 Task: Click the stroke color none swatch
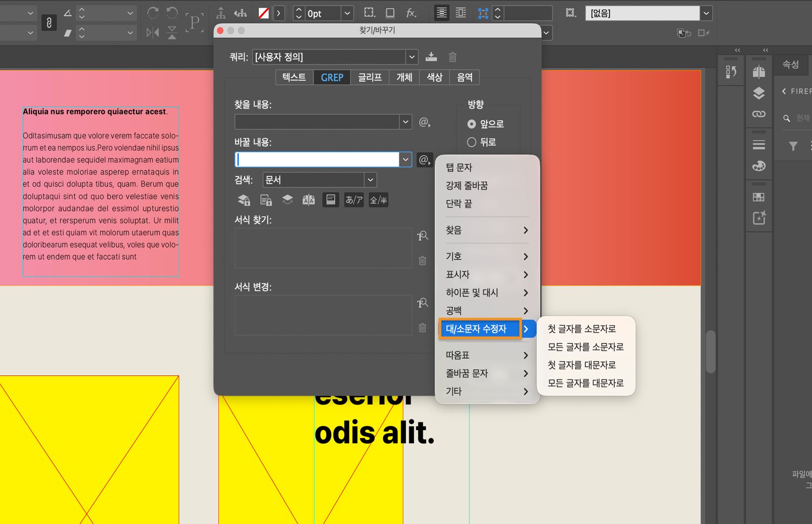(263, 13)
